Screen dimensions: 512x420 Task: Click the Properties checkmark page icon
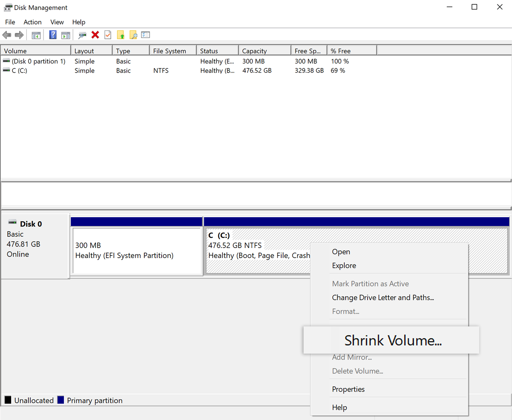[x=108, y=35]
